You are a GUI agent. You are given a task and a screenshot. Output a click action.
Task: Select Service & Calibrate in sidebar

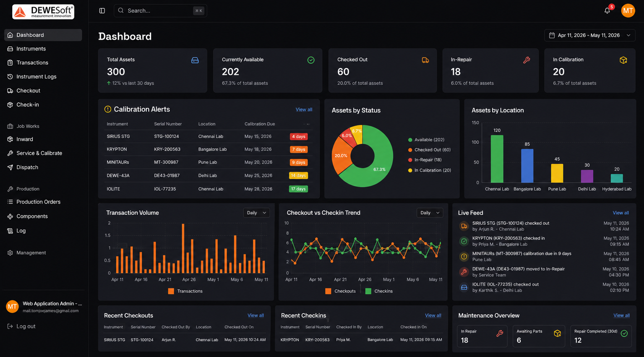[x=43, y=153]
